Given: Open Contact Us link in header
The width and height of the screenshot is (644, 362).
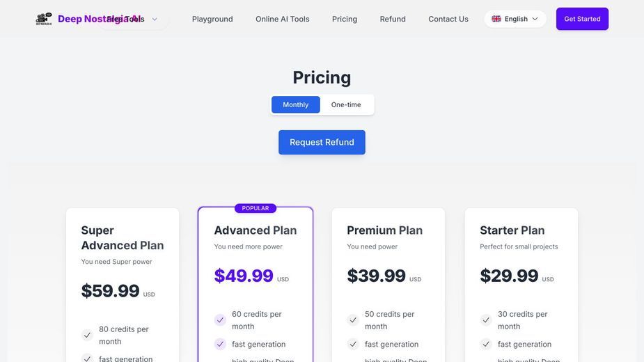Looking at the screenshot, I should pos(448,19).
